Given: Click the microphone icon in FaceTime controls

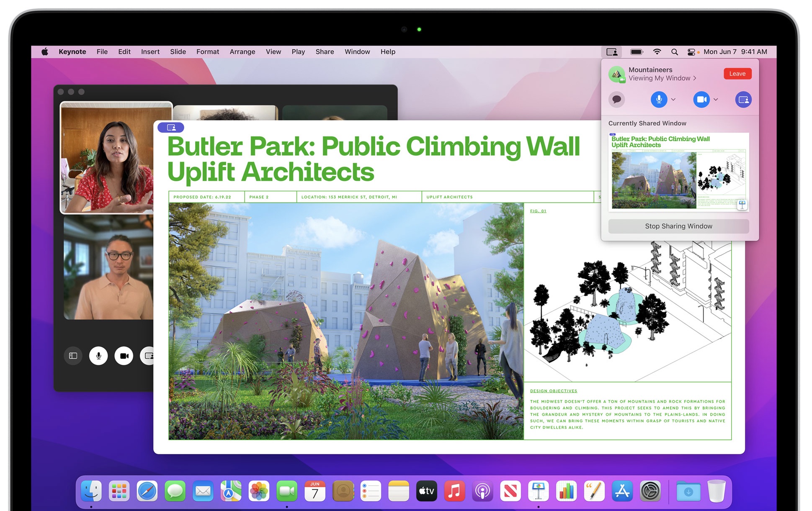Looking at the screenshot, I should 98,356.
